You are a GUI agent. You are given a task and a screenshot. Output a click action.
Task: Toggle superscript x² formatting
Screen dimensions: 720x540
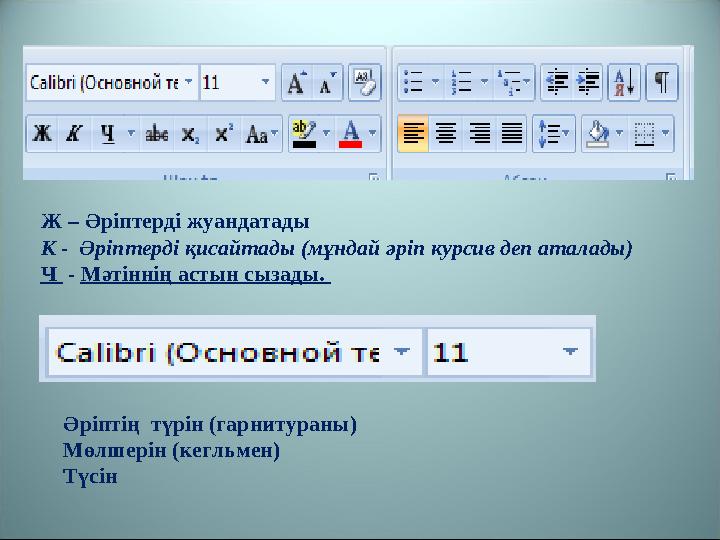coord(224,134)
